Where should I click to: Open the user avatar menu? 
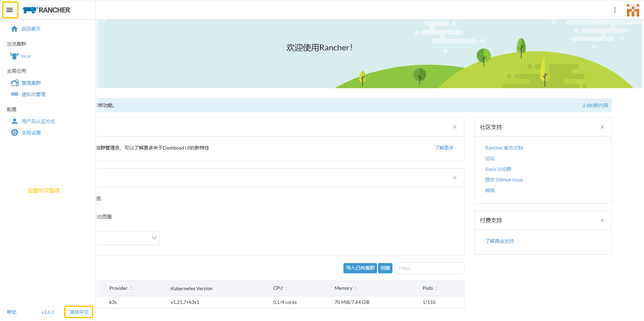coord(633,10)
